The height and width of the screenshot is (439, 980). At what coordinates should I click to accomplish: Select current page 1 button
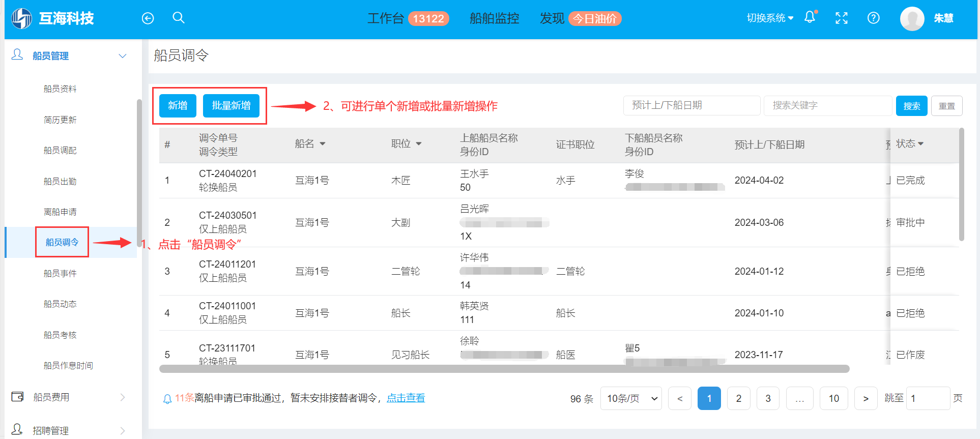[x=709, y=398]
